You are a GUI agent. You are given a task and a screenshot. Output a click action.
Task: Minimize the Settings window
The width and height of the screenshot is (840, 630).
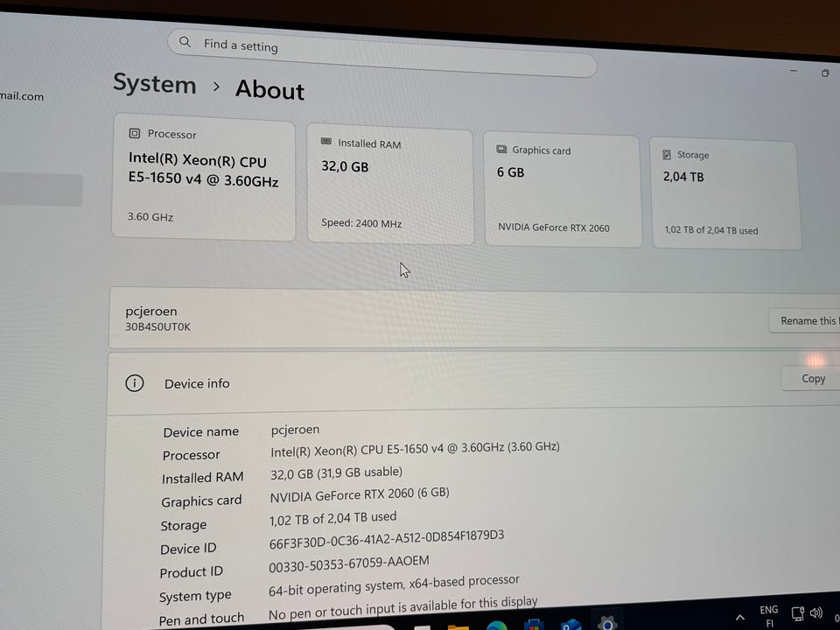tap(794, 71)
